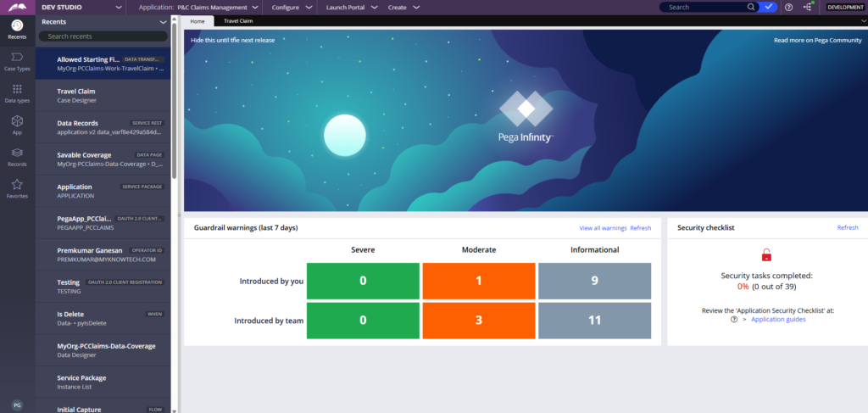Screen dimensions: 868x413
Task: Click the Search recents field
Action: point(103,36)
